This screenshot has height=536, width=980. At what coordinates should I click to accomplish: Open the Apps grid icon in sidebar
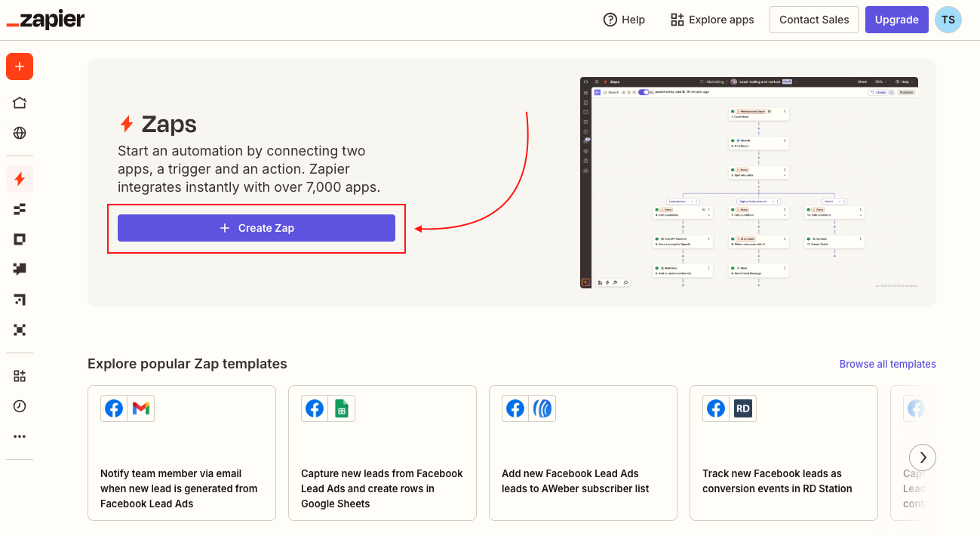(x=20, y=376)
